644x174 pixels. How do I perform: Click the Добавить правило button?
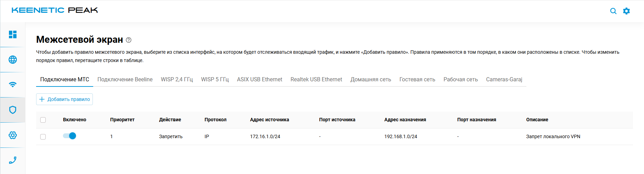pos(65,99)
